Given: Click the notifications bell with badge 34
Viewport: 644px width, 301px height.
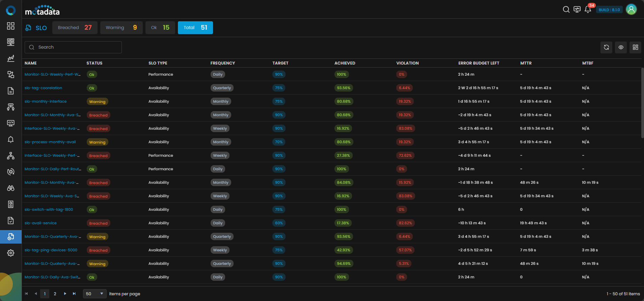Looking at the screenshot, I should 588,9.
